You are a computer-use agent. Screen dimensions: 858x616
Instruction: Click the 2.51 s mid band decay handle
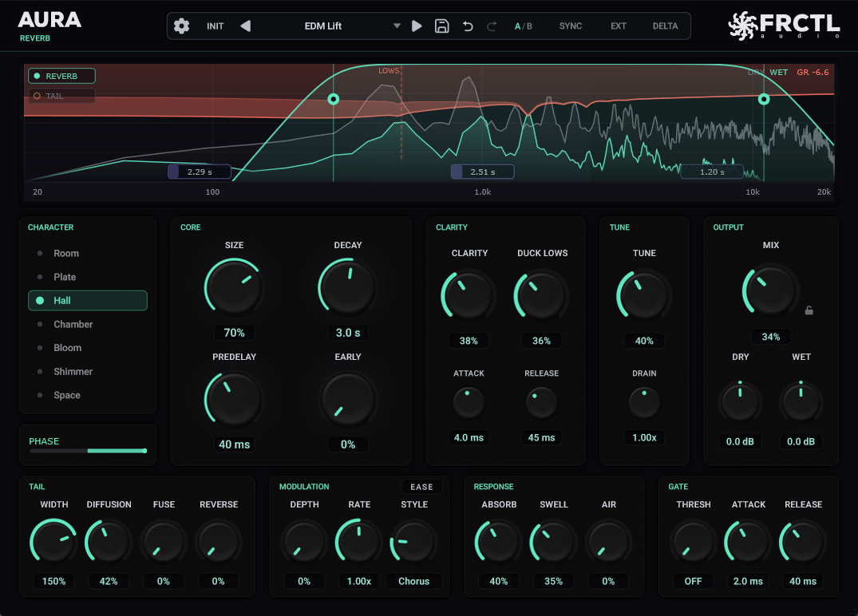pyautogui.click(x=482, y=172)
